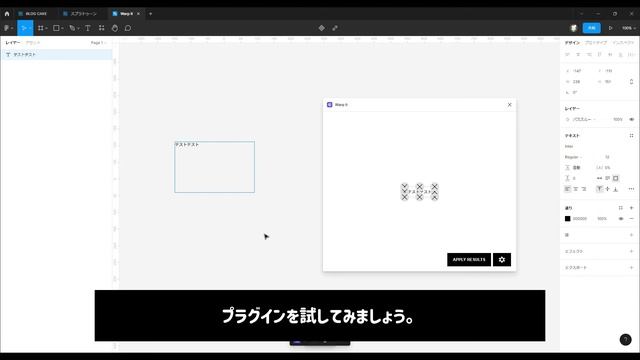The height and width of the screenshot is (360, 640).
Task: Open the アセット tab in left panel
Action: pyautogui.click(x=33, y=43)
